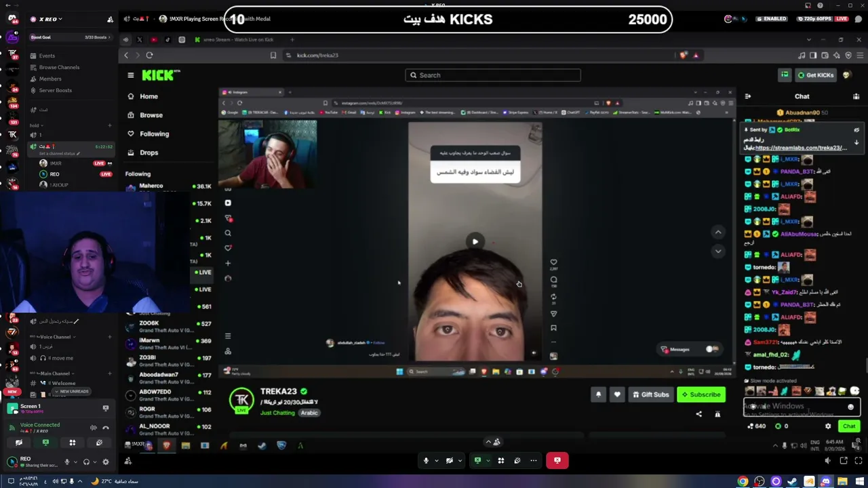
Task: Toggle camera in Discord call bar
Action: point(449,460)
